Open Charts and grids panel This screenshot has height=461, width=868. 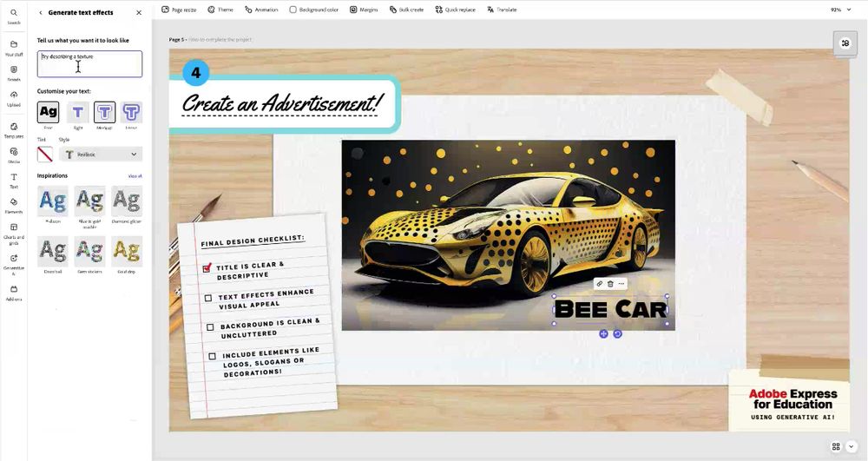click(x=14, y=234)
